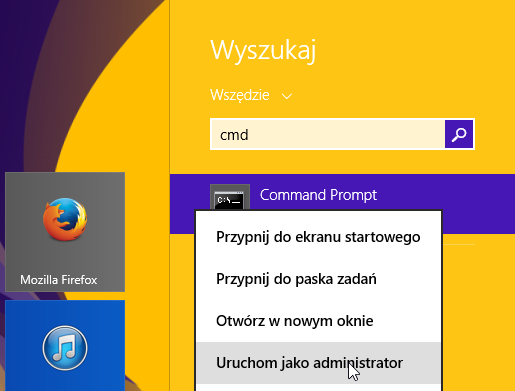Click the Command Prompt icon
Viewport: 515px width, 391px height.
230,198
